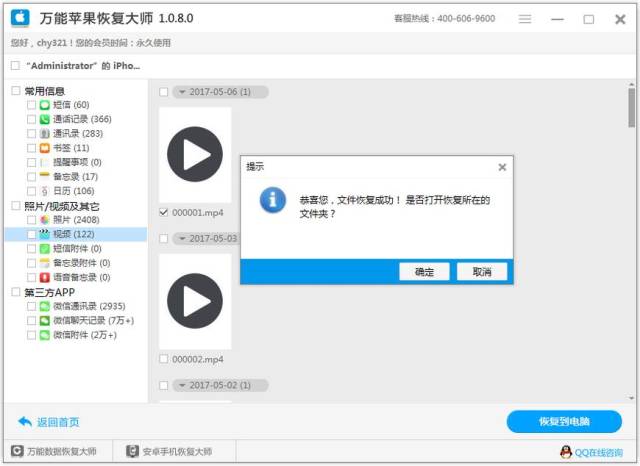
Task: Open 安卓手机恢复大师 from the footer
Action: (177, 451)
